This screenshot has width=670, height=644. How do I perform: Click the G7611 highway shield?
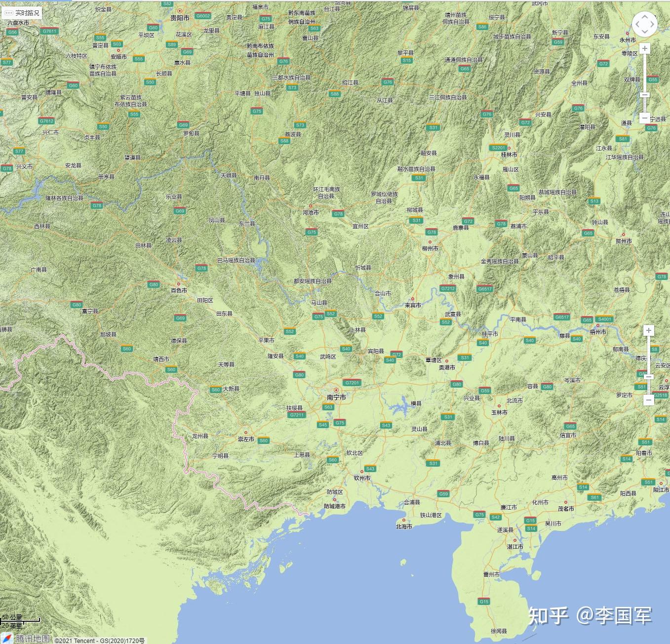(49, 31)
